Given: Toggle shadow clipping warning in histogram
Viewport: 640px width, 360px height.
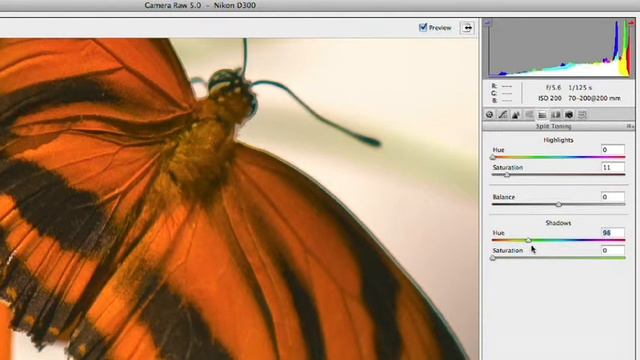Looking at the screenshot, I should pyautogui.click(x=487, y=23).
